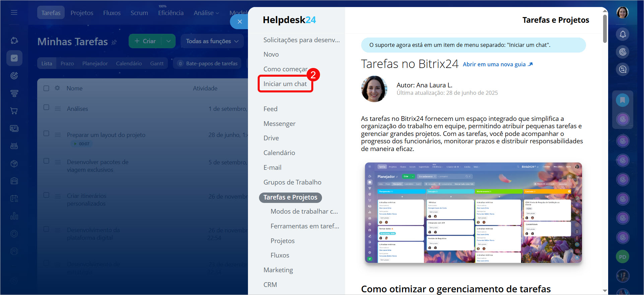Screen dimensions: 644x295
Task: Tick the checkbox for the Análises task
Action: [x=47, y=107]
